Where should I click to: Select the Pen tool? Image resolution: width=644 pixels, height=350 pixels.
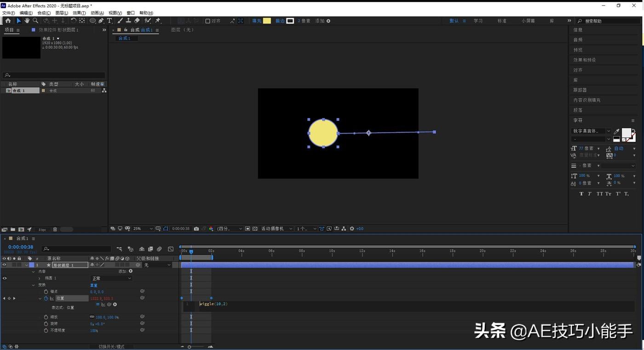101,21
